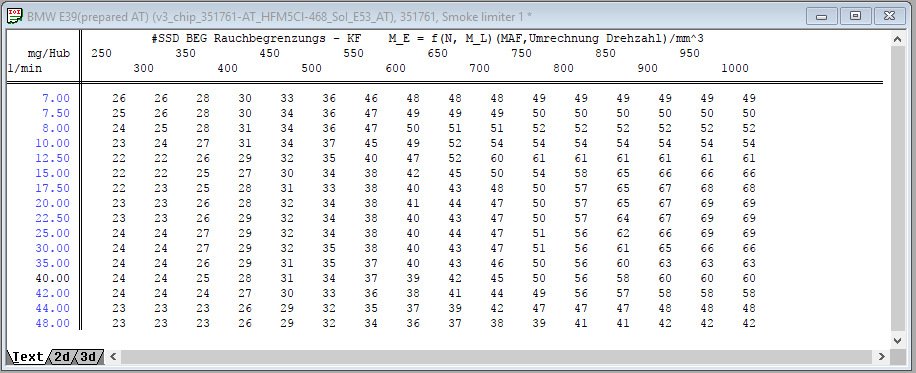Click the mg/Hub axis label
Screen dimensions: 916x373
(49, 54)
